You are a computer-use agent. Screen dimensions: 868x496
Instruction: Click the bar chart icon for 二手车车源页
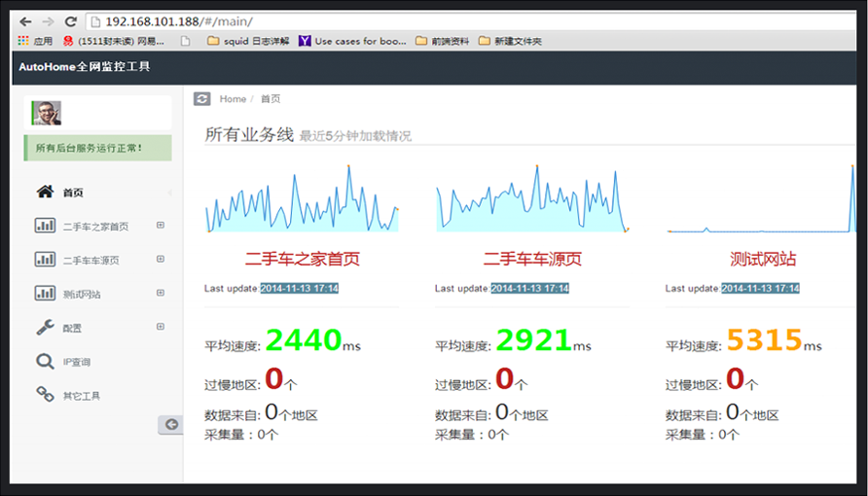click(x=45, y=259)
